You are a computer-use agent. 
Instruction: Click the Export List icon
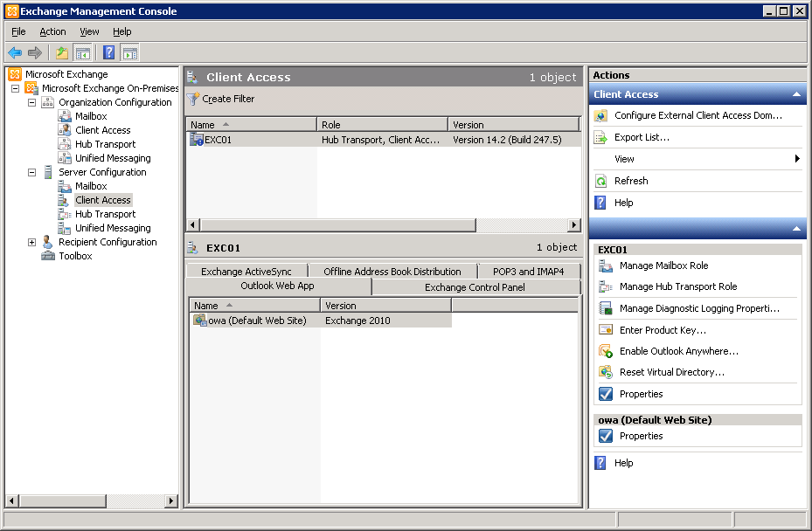click(x=600, y=137)
